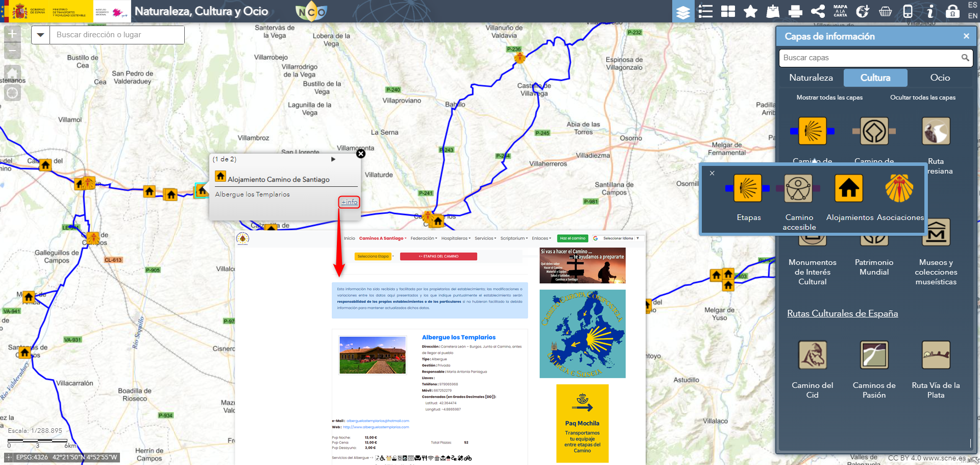Toggle the Camino accesible sublayer
The image size is (980, 465).
coord(798,188)
